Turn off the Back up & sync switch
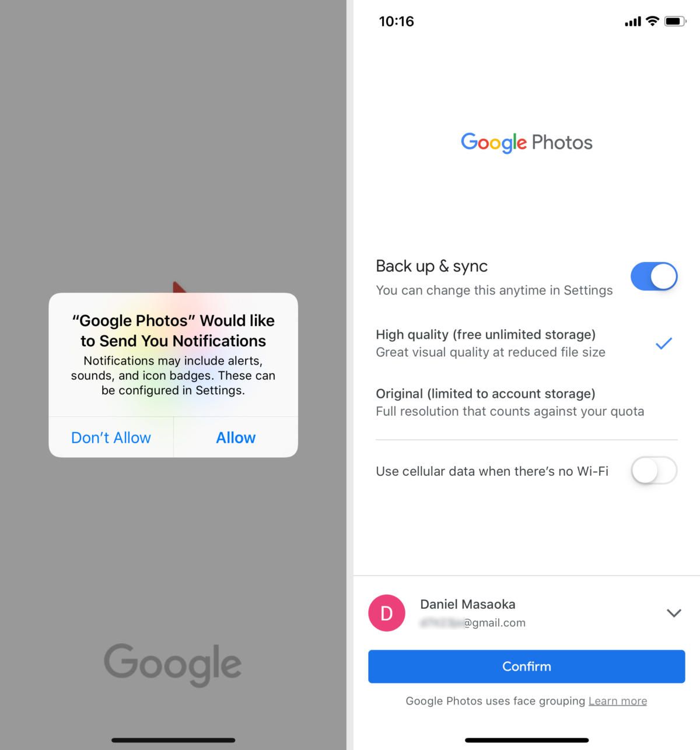 coord(654,276)
